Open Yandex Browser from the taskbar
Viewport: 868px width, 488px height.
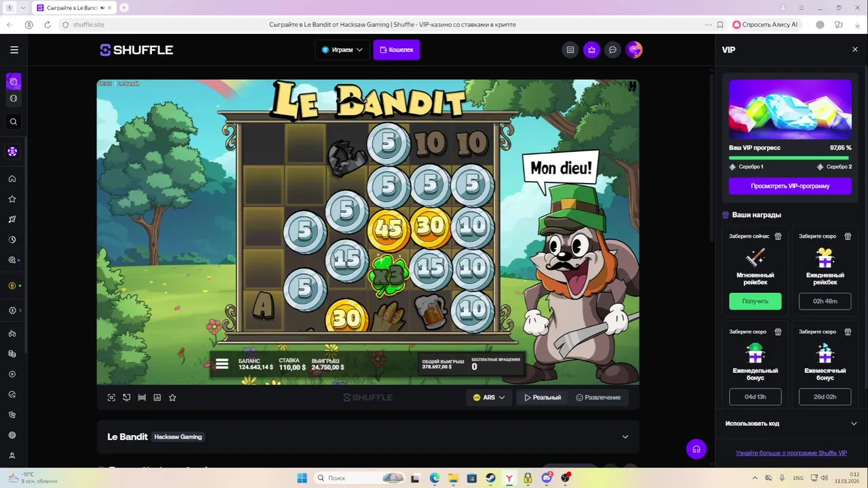tap(509, 478)
